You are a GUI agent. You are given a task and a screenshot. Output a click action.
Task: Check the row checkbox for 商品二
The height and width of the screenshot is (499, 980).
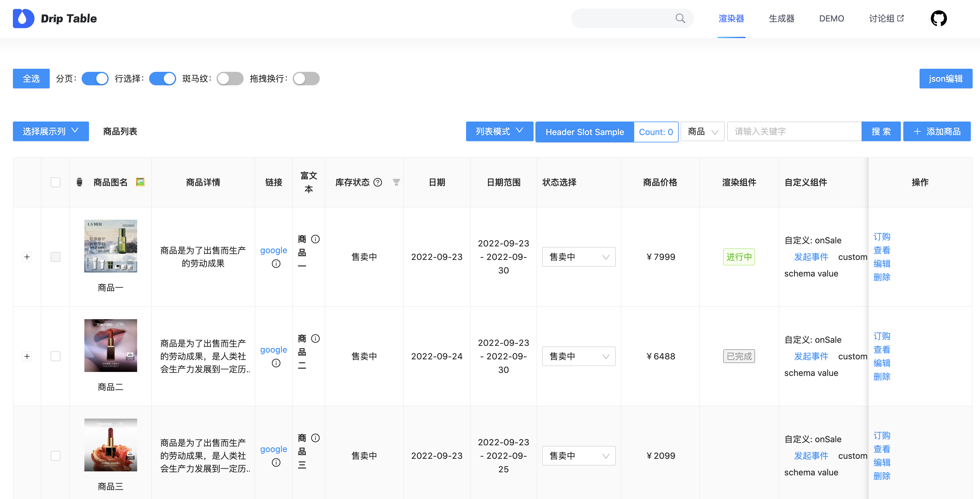[55, 356]
